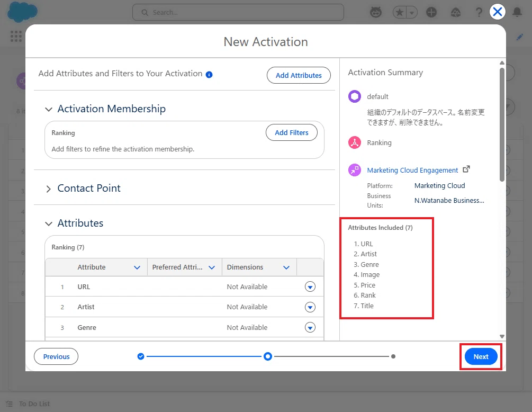Open the Help question mark icon

pyautogui.click(x=479, y=13)
